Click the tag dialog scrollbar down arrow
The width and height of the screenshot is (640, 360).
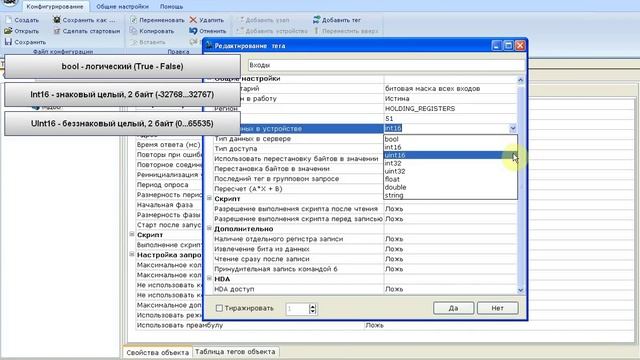(x=520, y=290)
